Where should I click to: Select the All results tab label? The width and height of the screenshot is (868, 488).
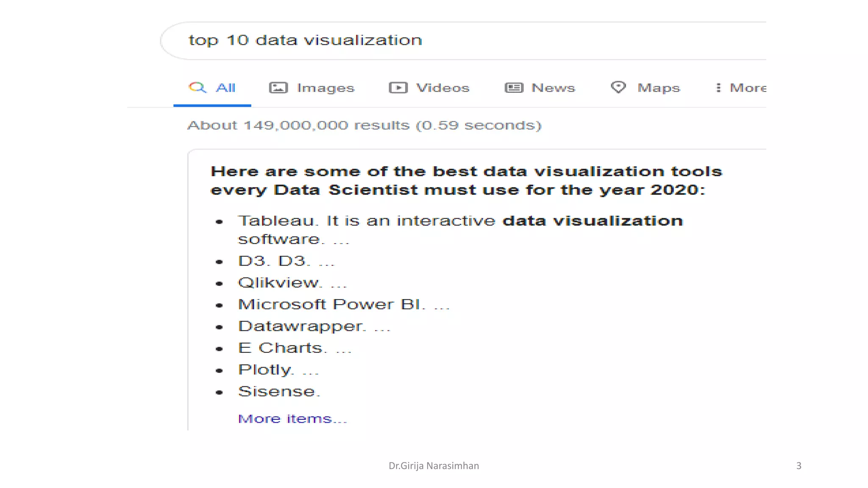tap(225, 88)
